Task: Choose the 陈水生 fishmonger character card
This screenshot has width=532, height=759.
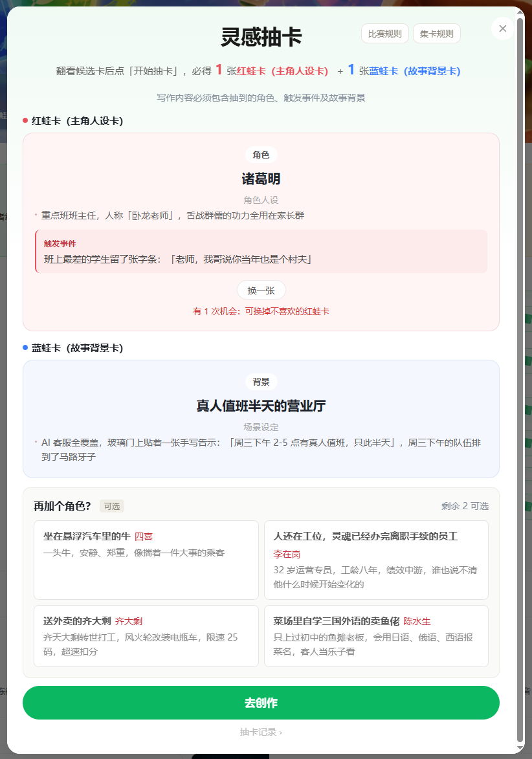Action: [x=376, y=636]
